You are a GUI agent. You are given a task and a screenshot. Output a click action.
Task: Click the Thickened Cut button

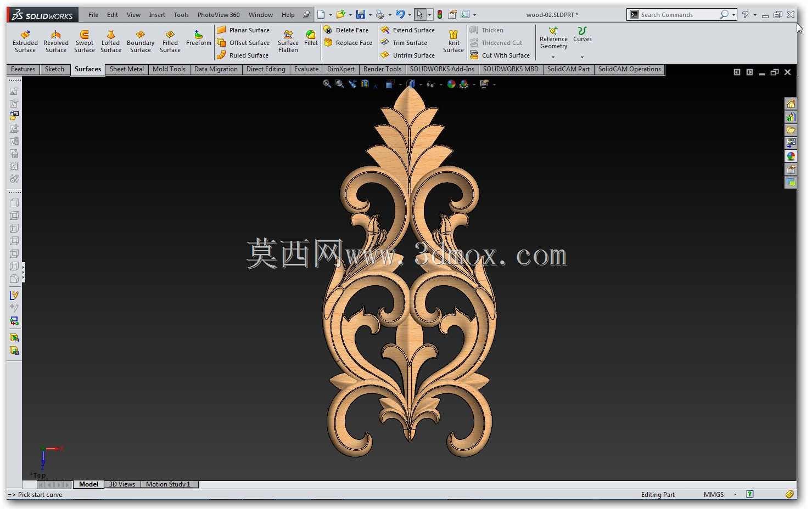click(496, 43)
